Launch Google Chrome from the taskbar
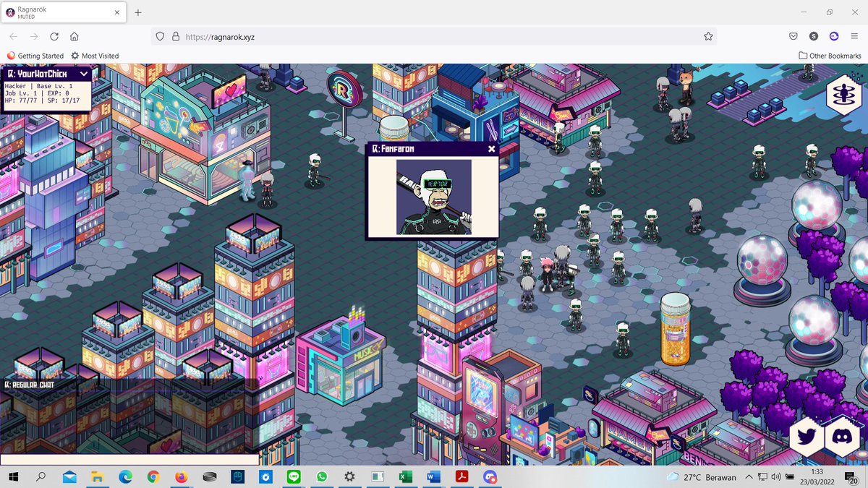868x488 pixels. click(x=153, y=477)
